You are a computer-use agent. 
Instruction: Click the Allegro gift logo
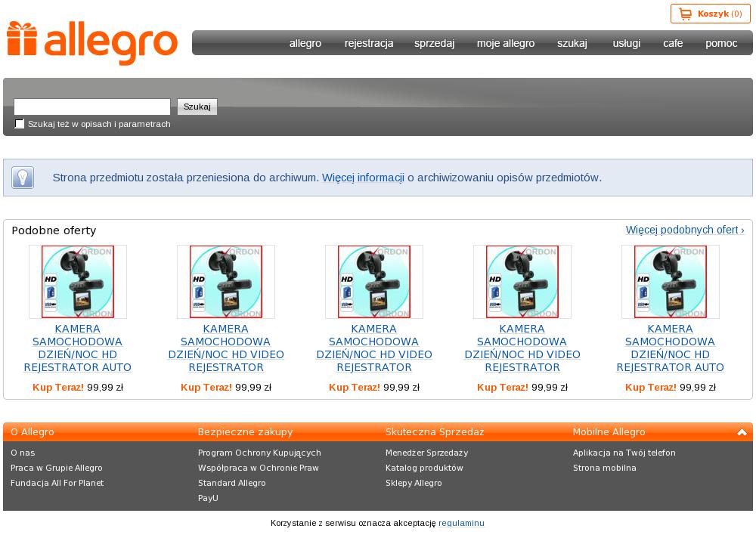click(x=92, y=43)
